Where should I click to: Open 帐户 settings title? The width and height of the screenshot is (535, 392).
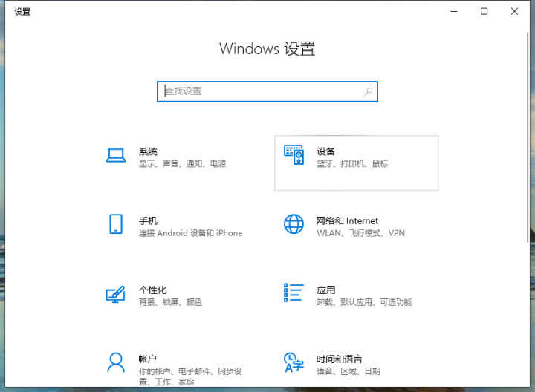pos(148,359)
